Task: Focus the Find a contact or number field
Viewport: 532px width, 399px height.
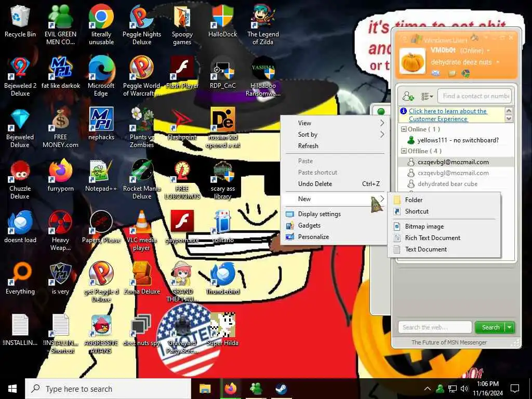Action: coord(474,96)
